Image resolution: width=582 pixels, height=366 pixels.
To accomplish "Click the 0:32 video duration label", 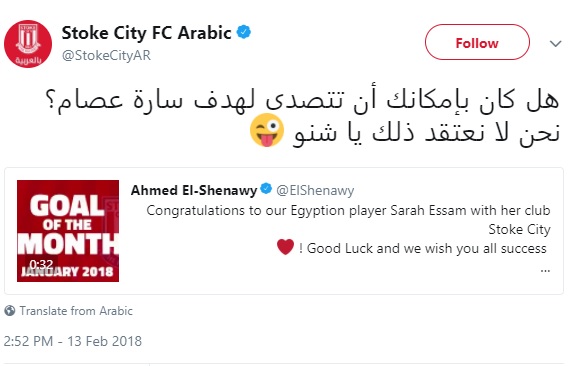I will point(41,264).
